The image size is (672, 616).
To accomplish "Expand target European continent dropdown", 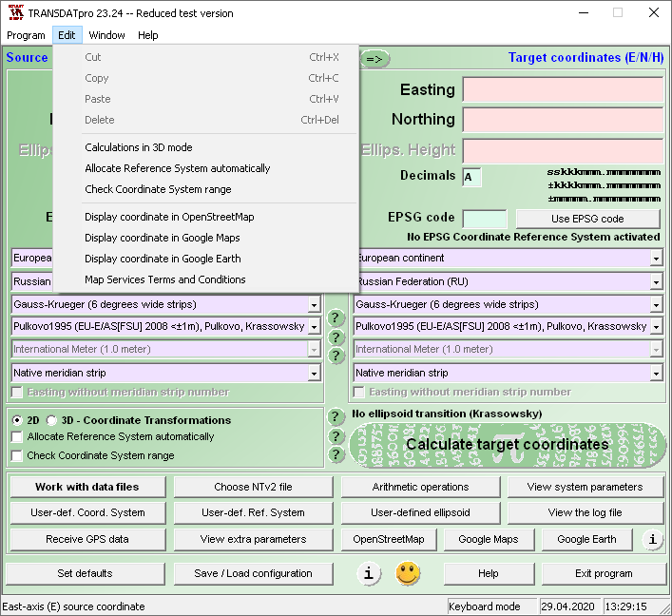I will (656, 259).
